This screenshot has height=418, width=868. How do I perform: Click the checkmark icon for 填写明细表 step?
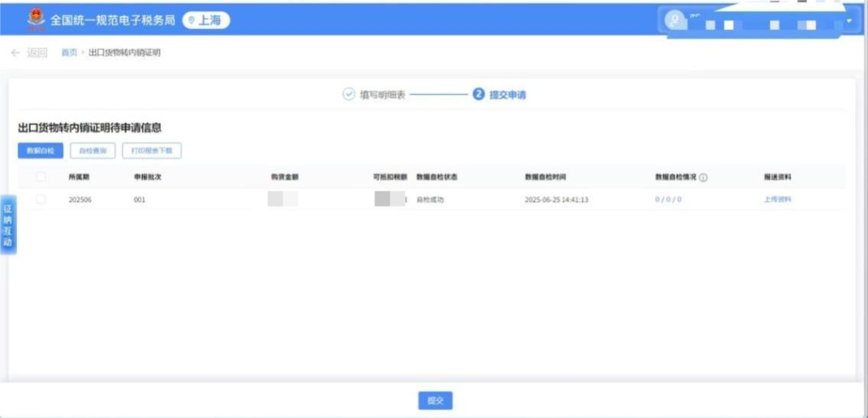point(348,94)
